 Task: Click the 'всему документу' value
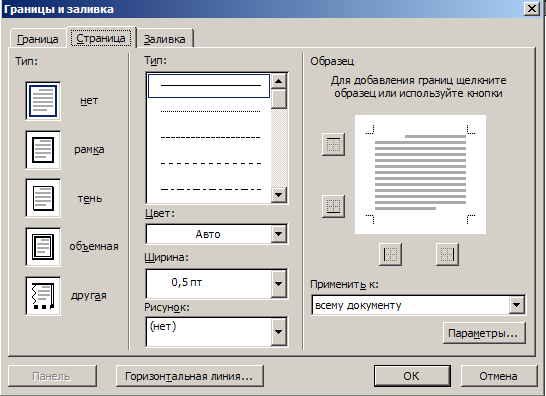(x=358, y=305)
